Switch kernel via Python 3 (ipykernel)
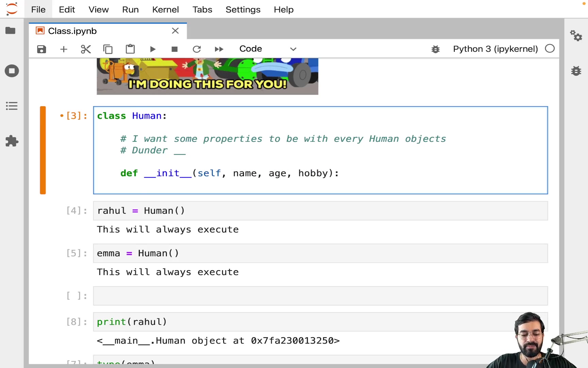Image resolution: width=588 pixels, height=368 pixels. pos(495,49)
